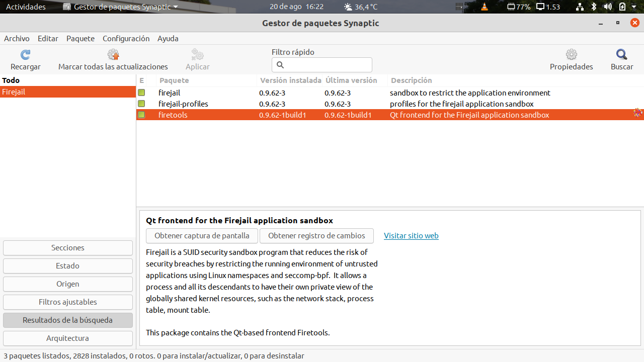Click the Aplicar gears icon
Viewport: 644px width, 362px height.
pyautogui.click(x=198, y=55)
